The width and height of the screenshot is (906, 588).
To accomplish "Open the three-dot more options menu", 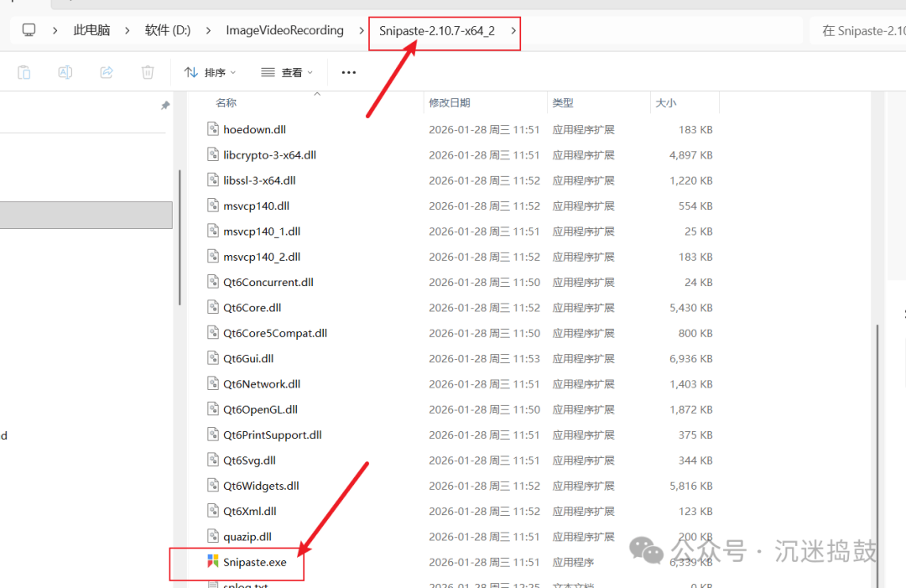I will [349, 73].
